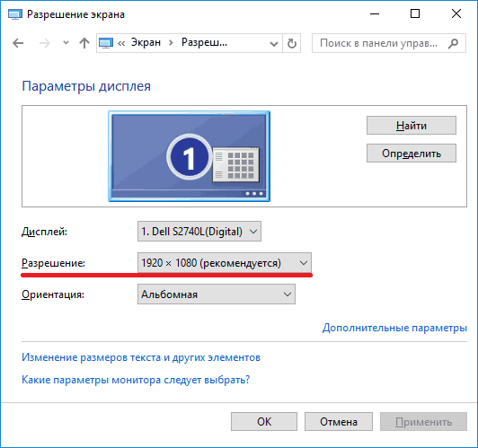The width and height of the screenshot is (478, 448).
Task: Go up one level with up arrow
Action: (84, 43)
